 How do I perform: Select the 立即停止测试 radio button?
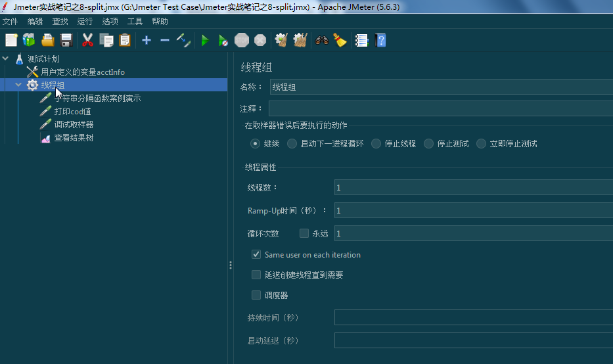tap(481, 144)
